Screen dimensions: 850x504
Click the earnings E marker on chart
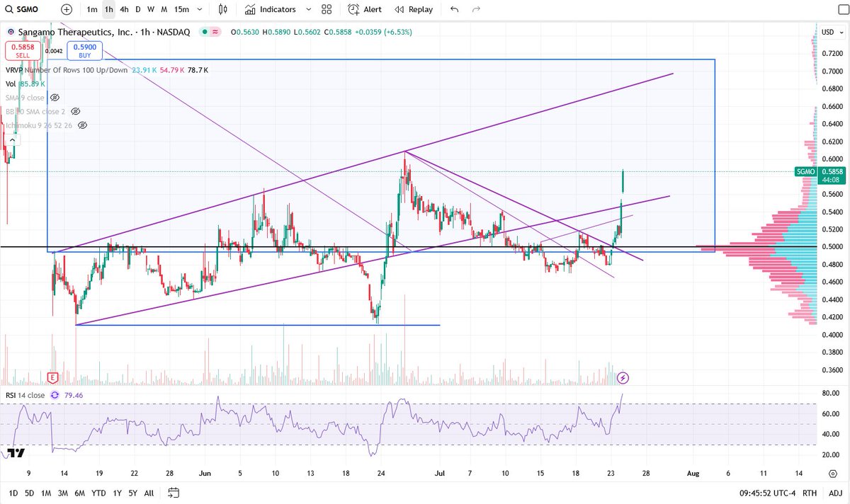(x=53, y=377)
